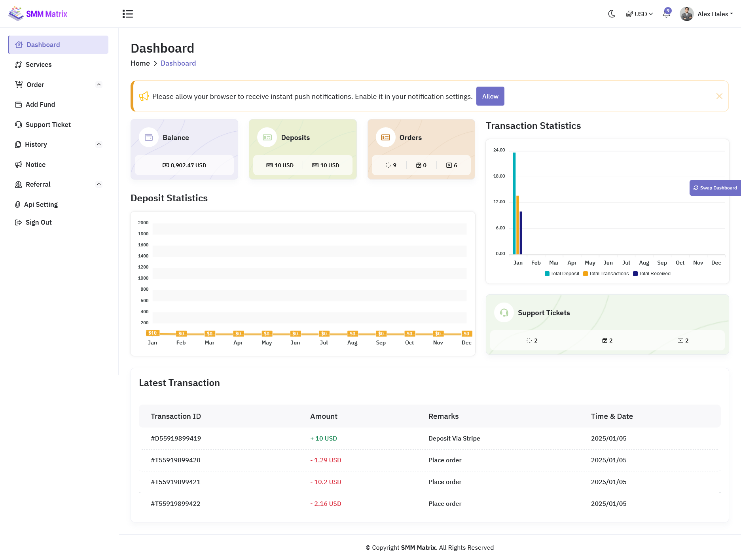Toggle dark mode with the moon icon
The width and height of the screenshot is (741, 560).
point(612,14)
